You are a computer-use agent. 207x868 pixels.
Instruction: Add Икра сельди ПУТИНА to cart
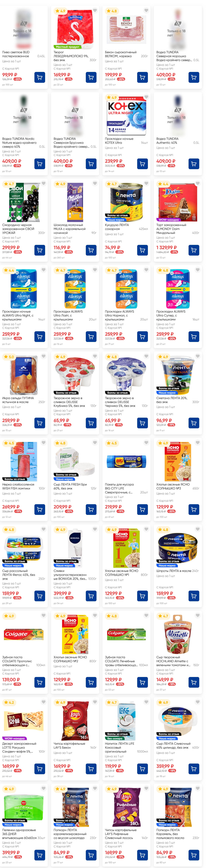[x=40, y=423]
